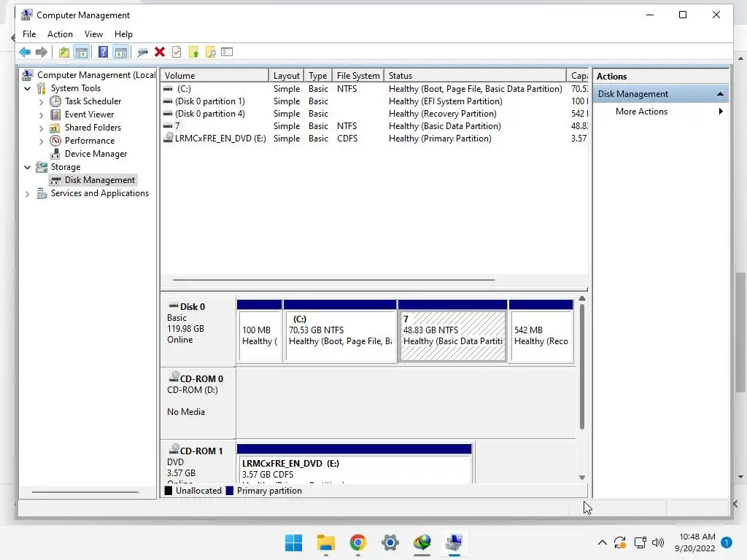Image resolution: width=747 pixels, height=560 pixels.
Task: Toggle Show/Hide Console Tree toolbar icon
Action: [x=82, y=52]
